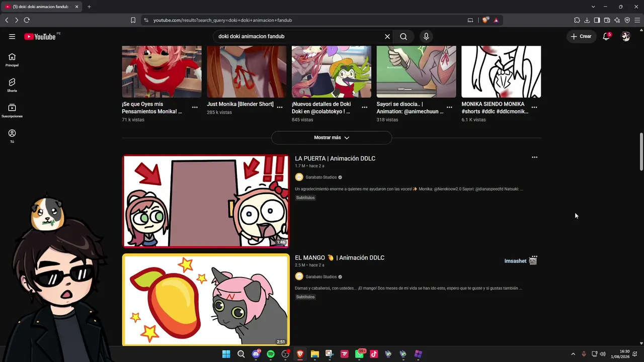644x362 pixels.
Task: Open TikTok from the taskbar
Action: point(374,354)
